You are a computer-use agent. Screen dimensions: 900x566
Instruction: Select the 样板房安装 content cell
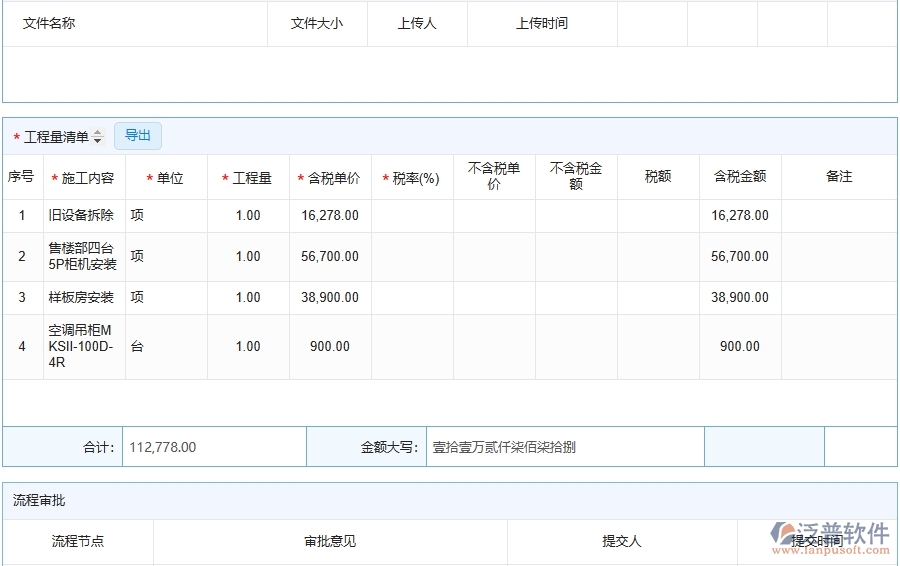81,298
